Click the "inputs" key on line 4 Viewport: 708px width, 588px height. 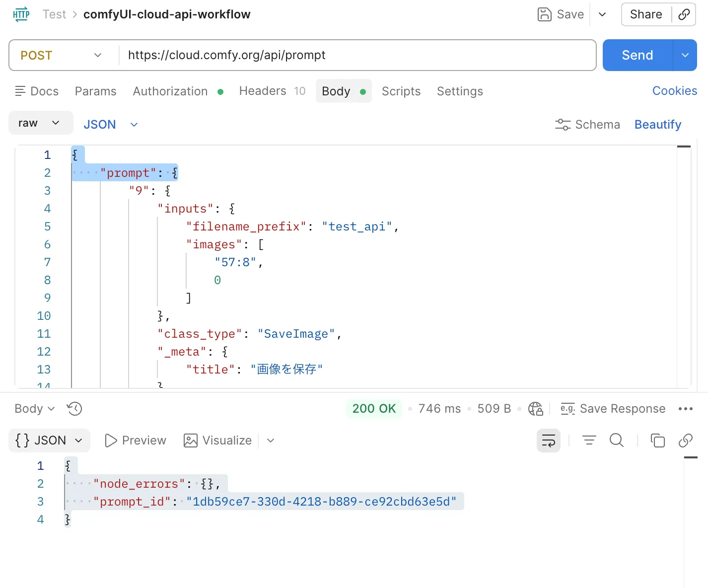click(x=185, y=209)
